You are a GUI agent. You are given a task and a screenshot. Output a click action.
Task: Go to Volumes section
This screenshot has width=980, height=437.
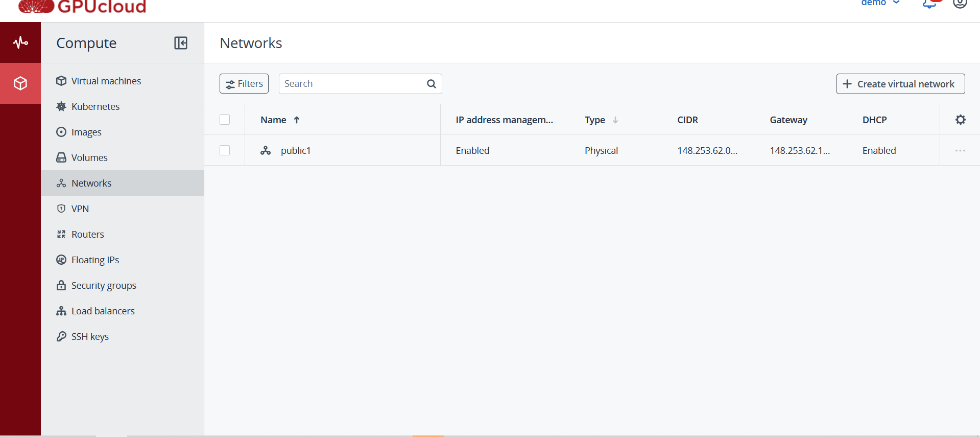click(x=123, y=157)
